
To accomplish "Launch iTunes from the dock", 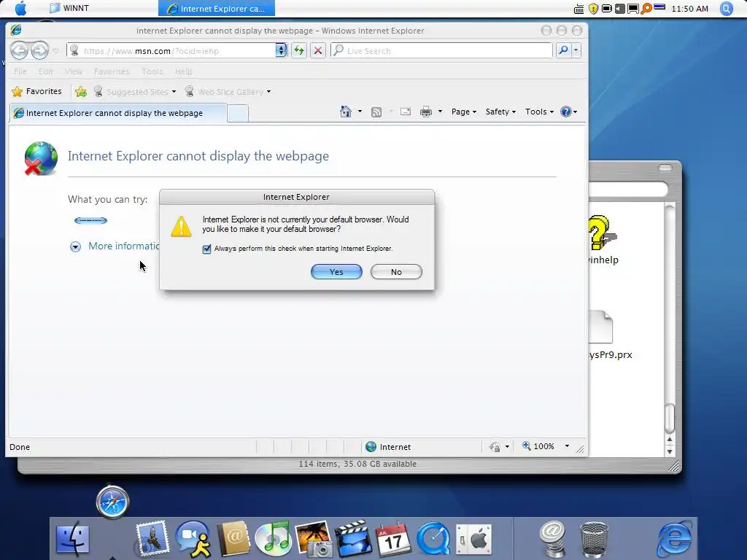I will tap(273, 539).
